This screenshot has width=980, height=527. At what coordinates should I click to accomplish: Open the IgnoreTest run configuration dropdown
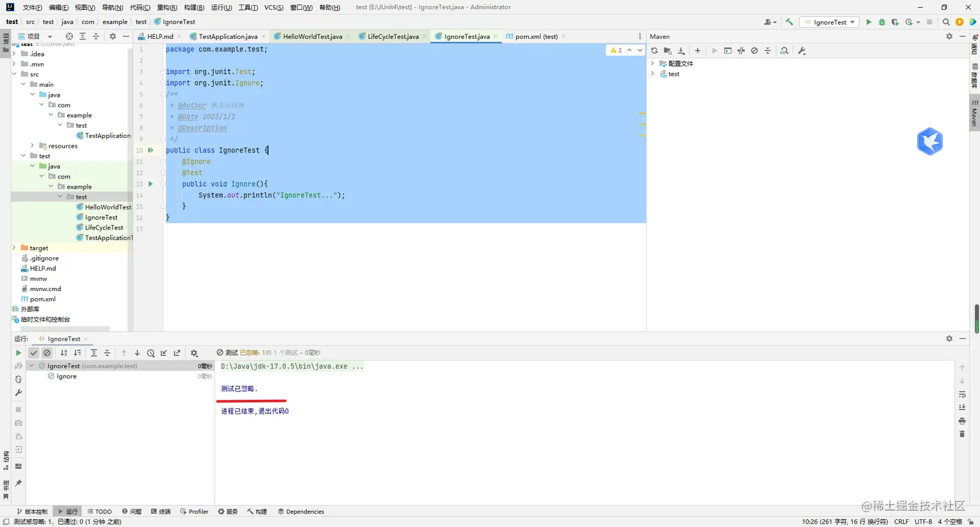[830, 22]
